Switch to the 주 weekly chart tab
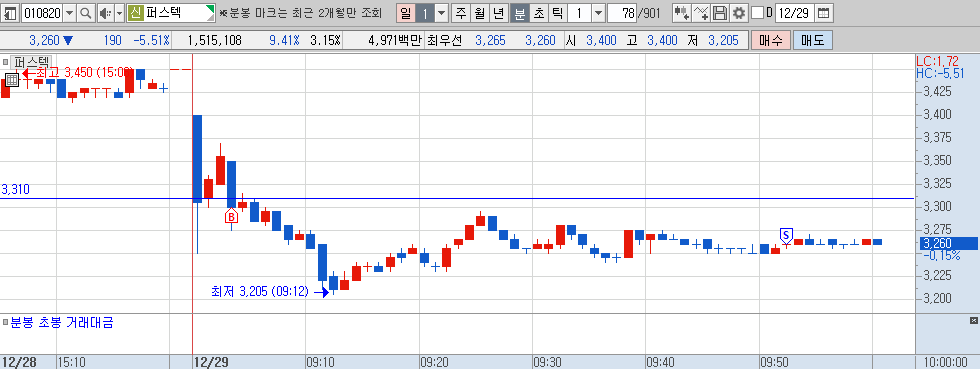This screenshot has height=369, width=980. pyautogui.click(x=461, y=13)
